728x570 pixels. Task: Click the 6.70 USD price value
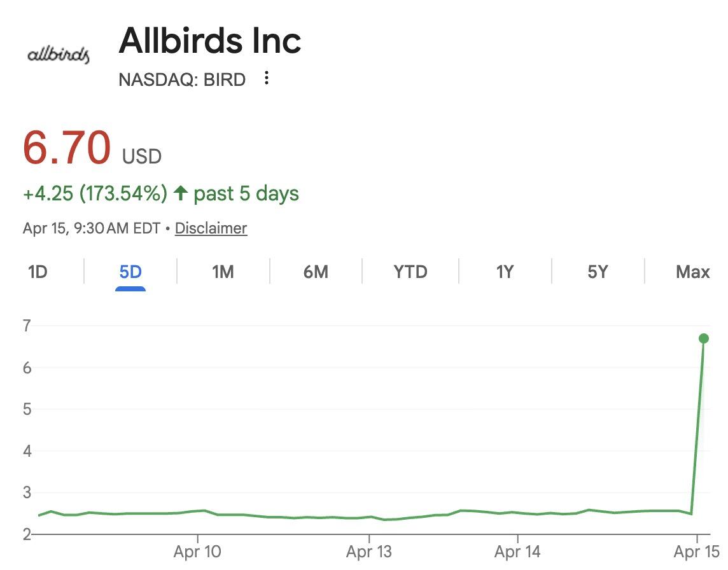point(67,148)
